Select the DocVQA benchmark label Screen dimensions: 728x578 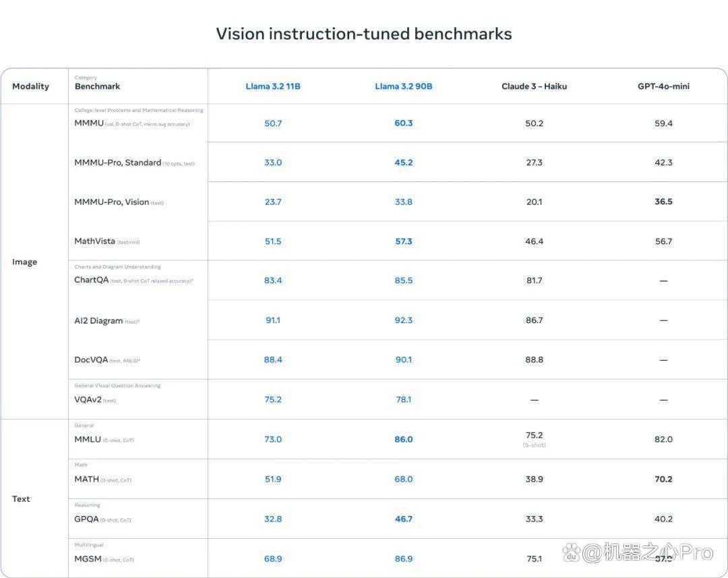(x=91, y=359)
